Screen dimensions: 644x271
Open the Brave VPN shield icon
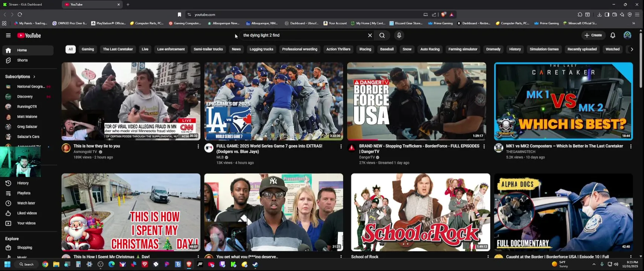point(629,15)
